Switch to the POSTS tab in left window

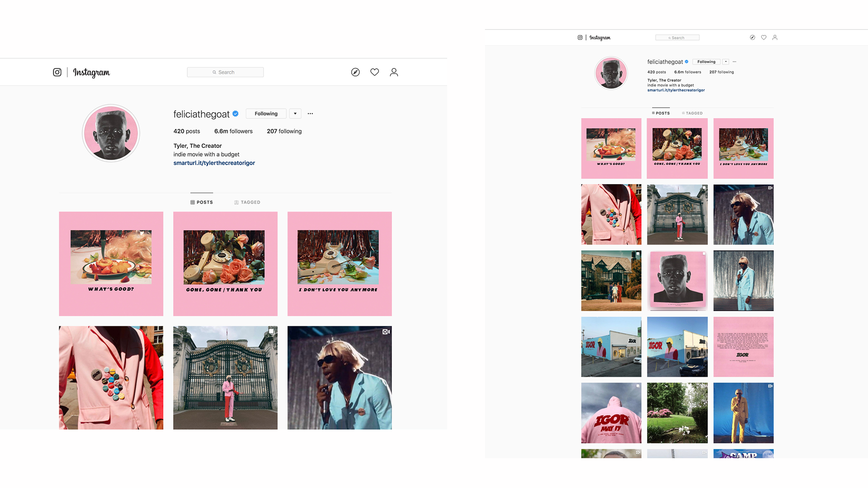(x=202, y=202)
